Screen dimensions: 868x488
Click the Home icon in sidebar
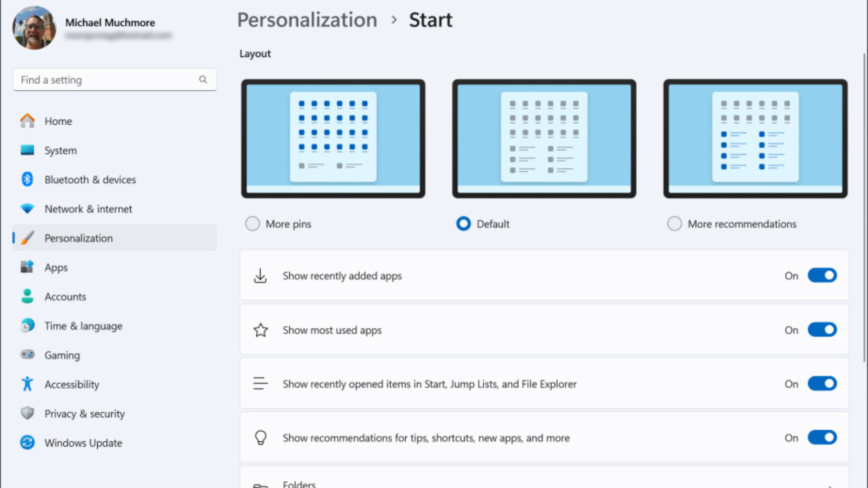coord(27,121)
